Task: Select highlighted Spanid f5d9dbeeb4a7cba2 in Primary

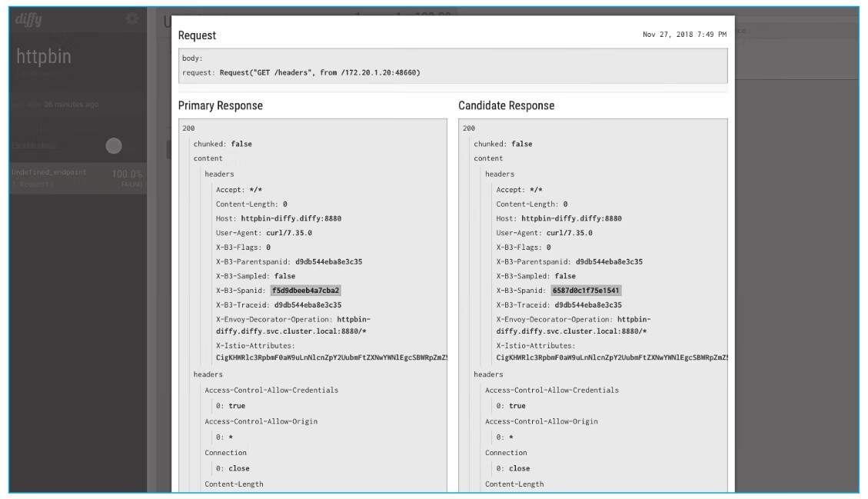Action: click(x=305, y=290)
